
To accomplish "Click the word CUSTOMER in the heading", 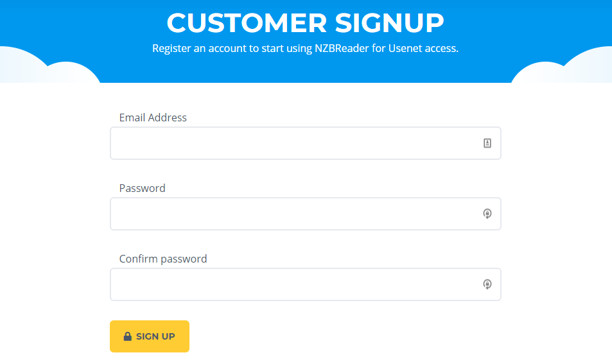I will [247, 23].
